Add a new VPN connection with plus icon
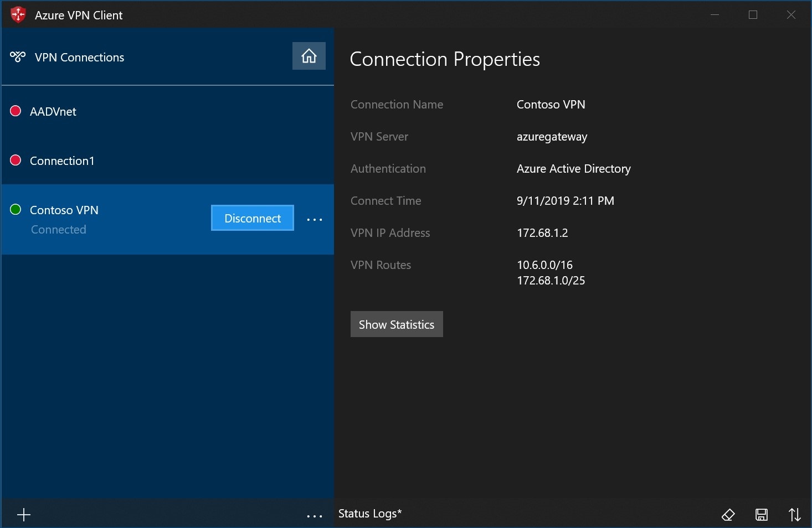 point(24,515)
